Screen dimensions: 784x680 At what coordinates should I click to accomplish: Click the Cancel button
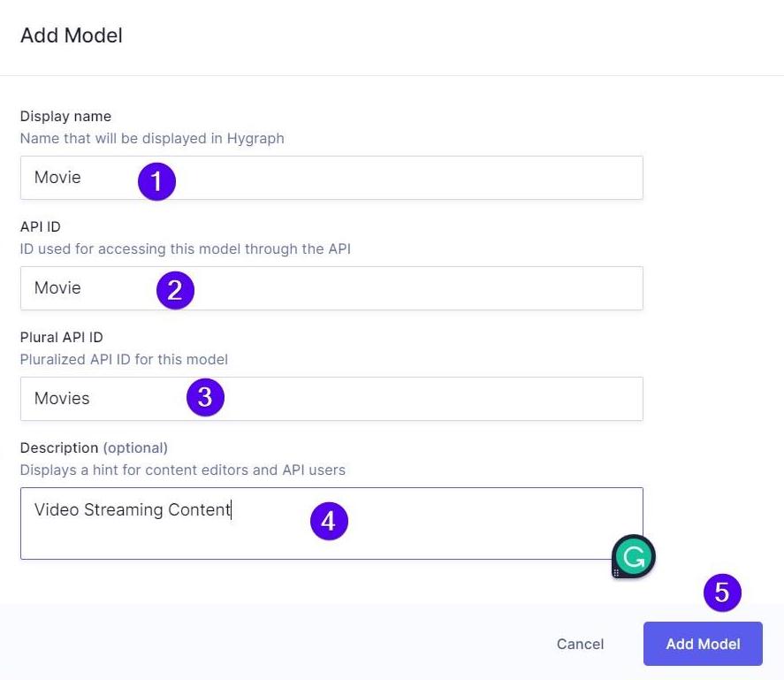coord(580,644)
